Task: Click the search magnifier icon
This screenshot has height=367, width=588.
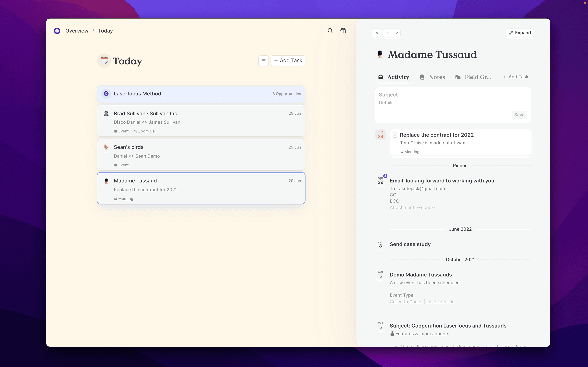Action: (x=330, y=31)
